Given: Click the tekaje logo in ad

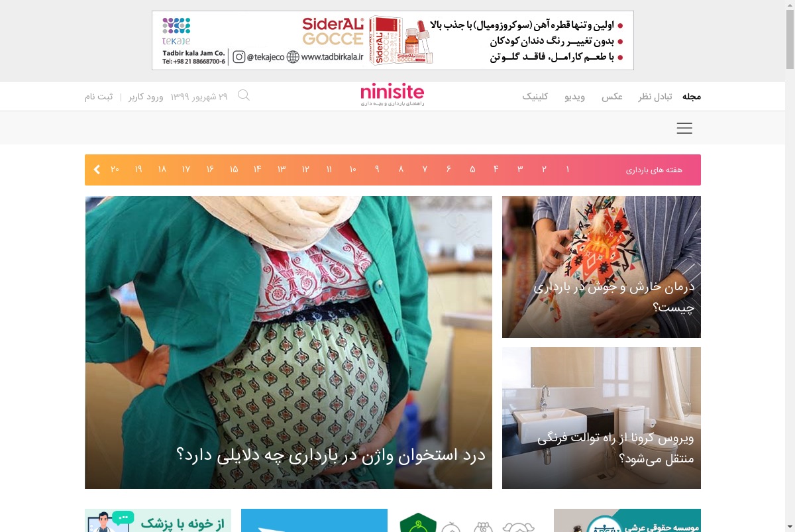Looking at the screenshot, I should 176,31.
